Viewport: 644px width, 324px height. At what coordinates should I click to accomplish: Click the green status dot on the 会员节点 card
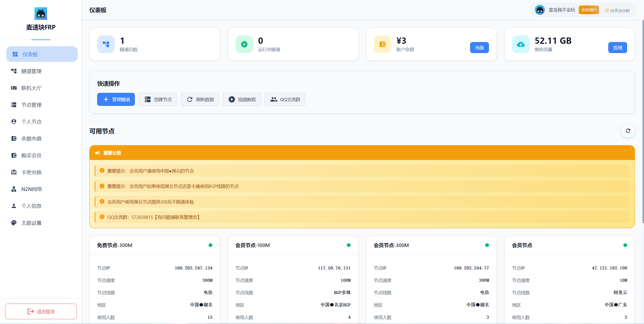(625, 245)
